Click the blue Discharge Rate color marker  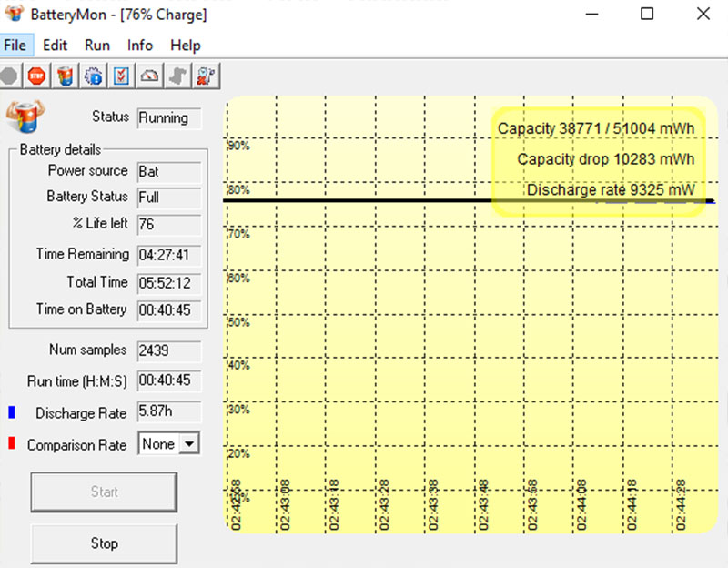pos(12,412)
